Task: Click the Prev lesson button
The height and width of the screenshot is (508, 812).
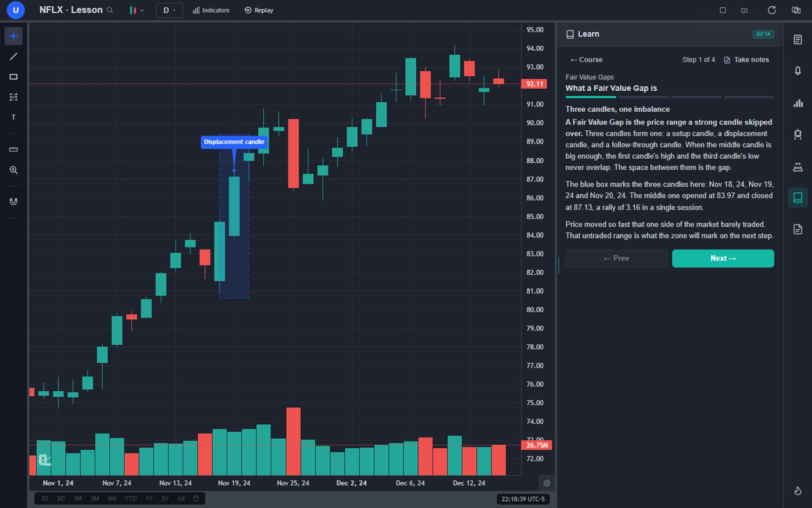Action: coord(617,258)
